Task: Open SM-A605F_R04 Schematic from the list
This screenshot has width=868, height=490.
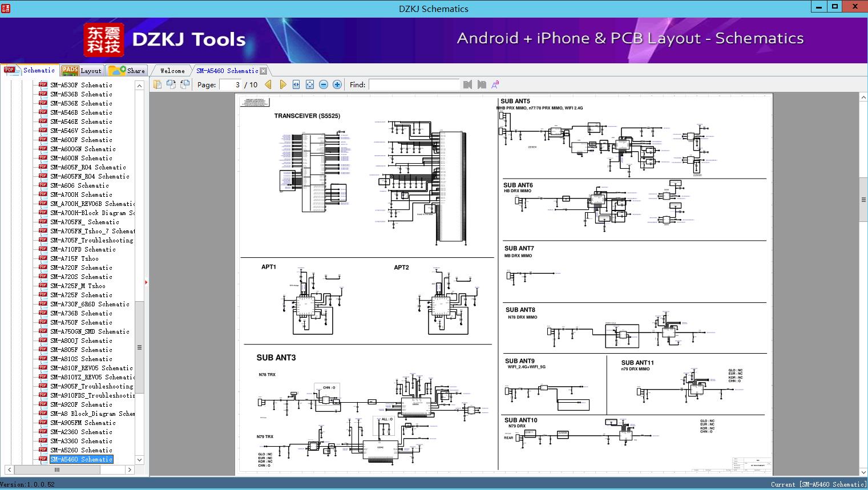Action: click(88, 167)
